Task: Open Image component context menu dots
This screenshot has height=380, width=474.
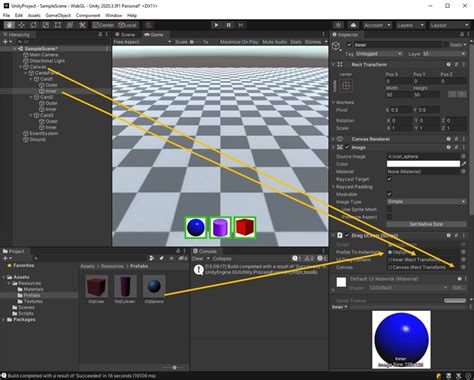Action: click(464, 147)
